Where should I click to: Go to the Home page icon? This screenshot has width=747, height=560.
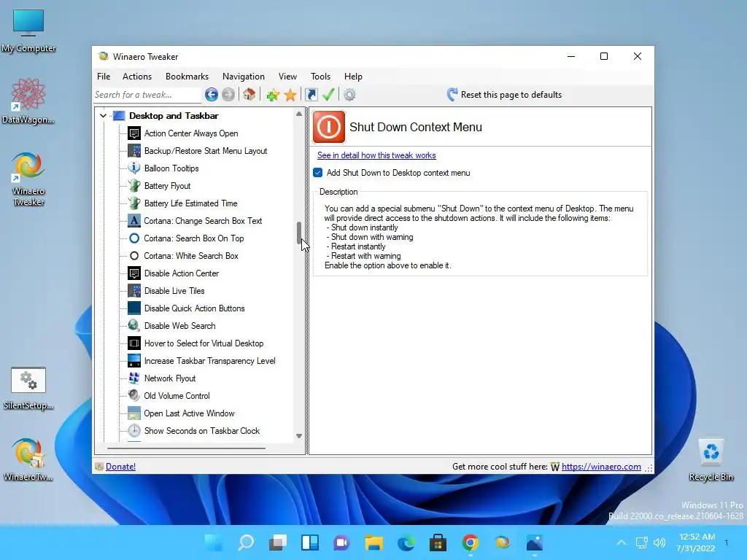pos(249,95)
